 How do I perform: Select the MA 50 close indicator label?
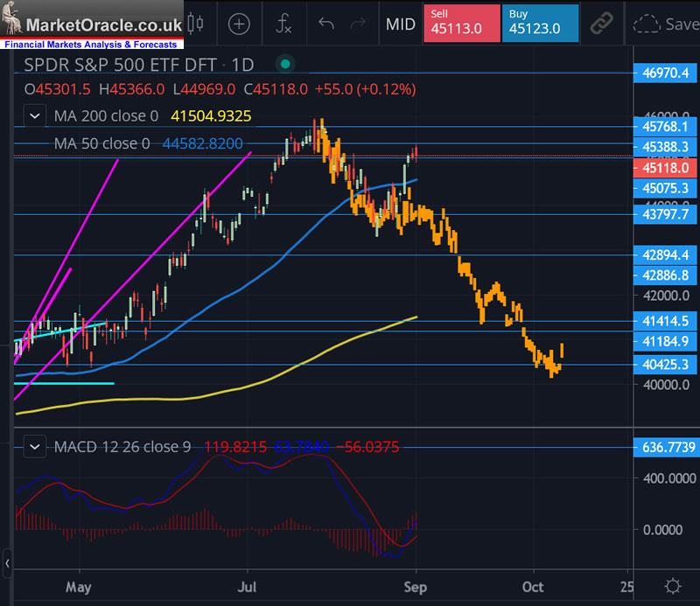(101, 143)
